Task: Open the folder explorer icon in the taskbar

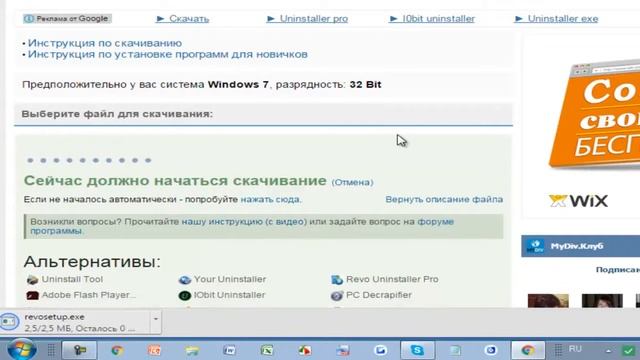Action: click(x=192, y=350)
